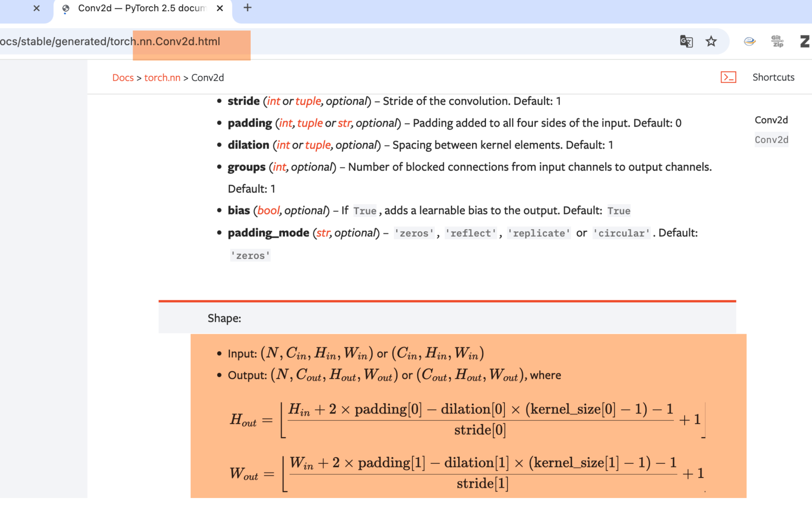Click the 'circular' code literal

(621, 233)
